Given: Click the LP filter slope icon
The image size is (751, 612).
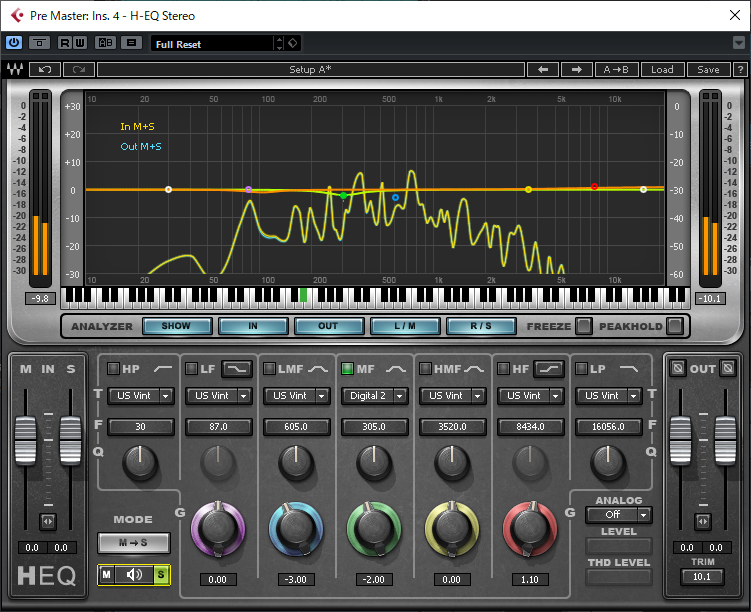Looking at the screenshot, I should click(629, 369).
